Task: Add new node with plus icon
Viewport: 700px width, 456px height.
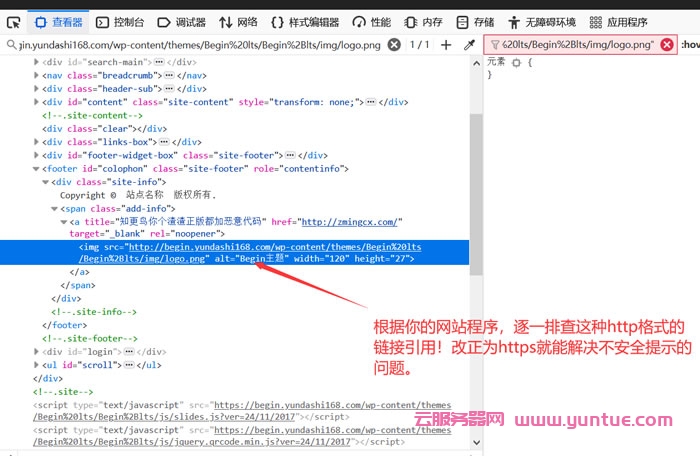Action: tap(447, 44)
